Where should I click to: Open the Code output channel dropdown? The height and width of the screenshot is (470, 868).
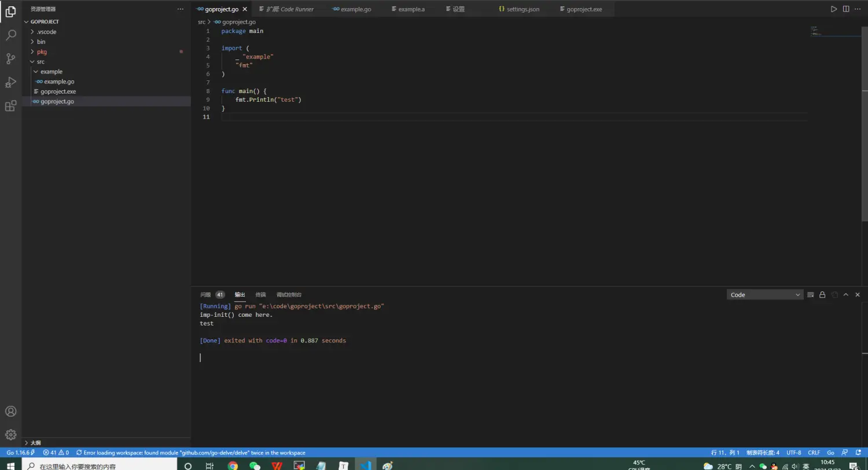[765, 295]
